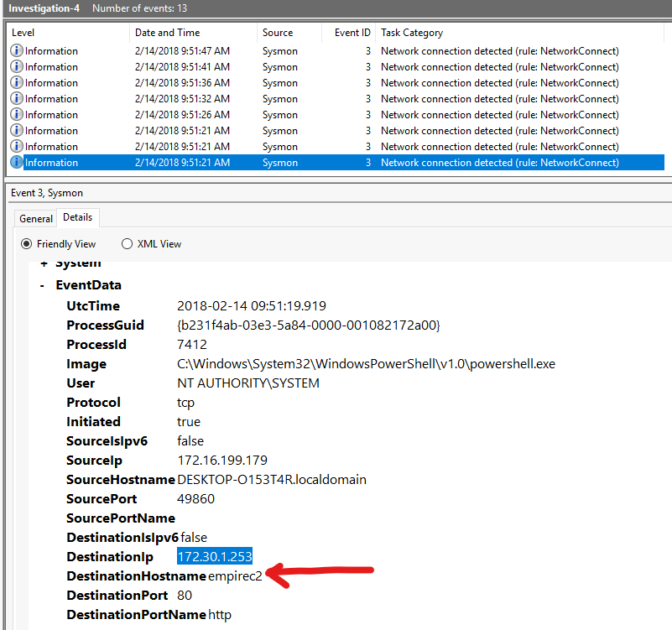Image resolution: width=672 pixels, height=630 pixels.
Task: Click the DestinationPort field label
Action: [117, 596]
